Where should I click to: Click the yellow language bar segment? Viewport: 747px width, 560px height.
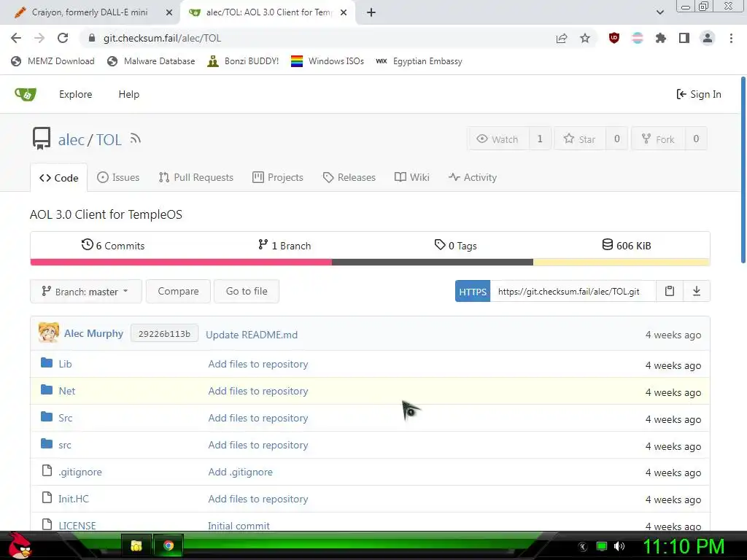(x=622, y=262)
